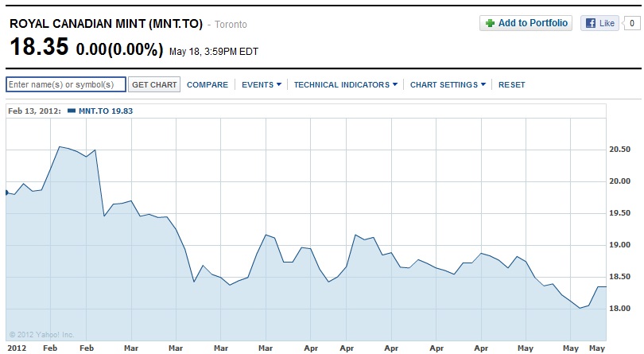Click the 19.00 price axis label
The image size is (644, 354).
tap(620, 245)
